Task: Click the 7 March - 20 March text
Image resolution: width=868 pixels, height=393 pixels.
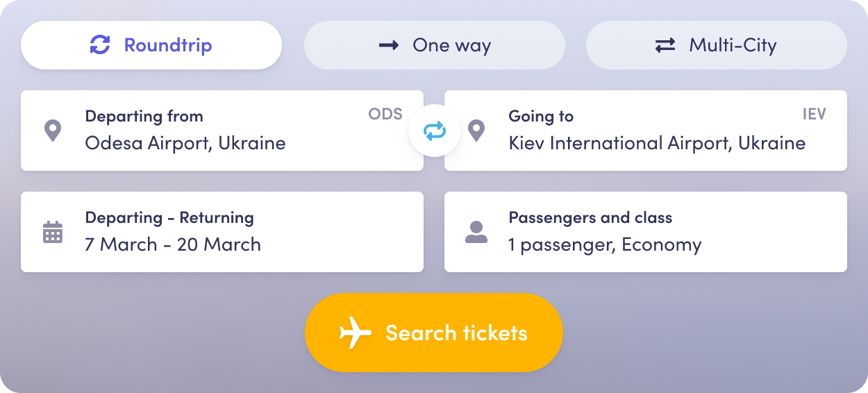Action: (173, 244)
